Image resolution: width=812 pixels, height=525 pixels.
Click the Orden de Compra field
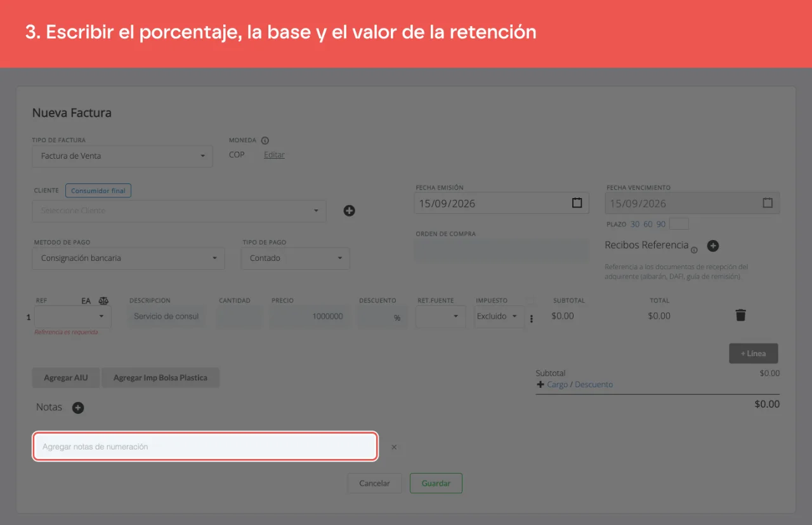pos(502,251)
